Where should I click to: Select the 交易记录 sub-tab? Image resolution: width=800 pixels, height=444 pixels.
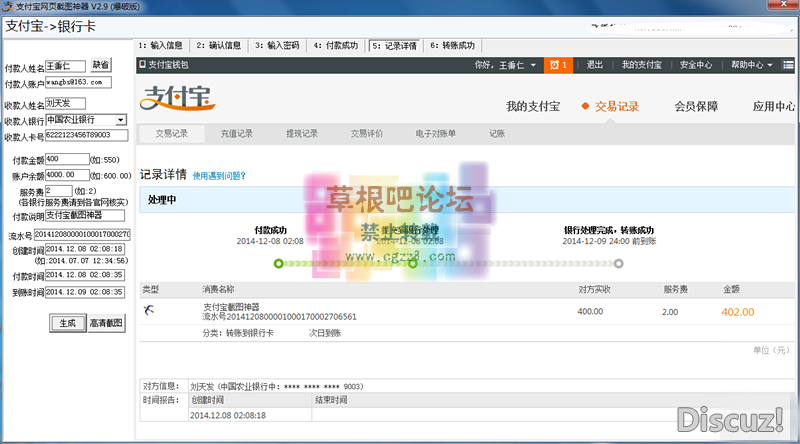click(171, 134)
